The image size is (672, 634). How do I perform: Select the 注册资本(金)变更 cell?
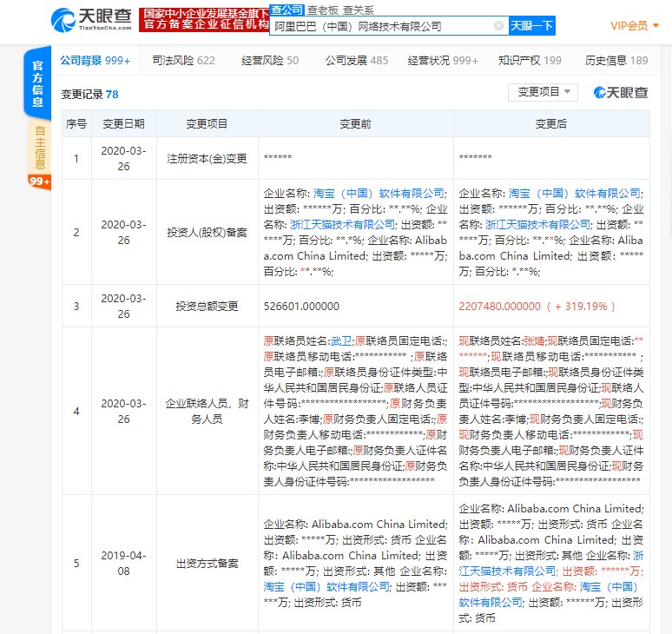tap(207, 159)
